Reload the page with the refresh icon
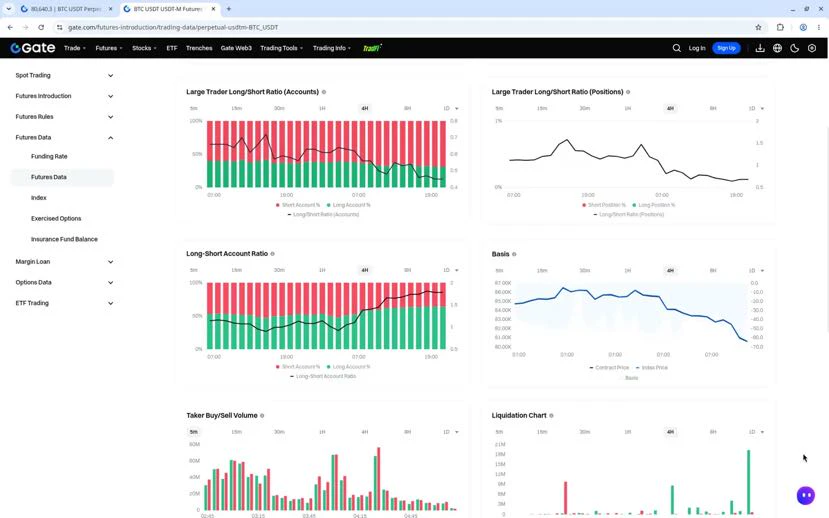 41,27
